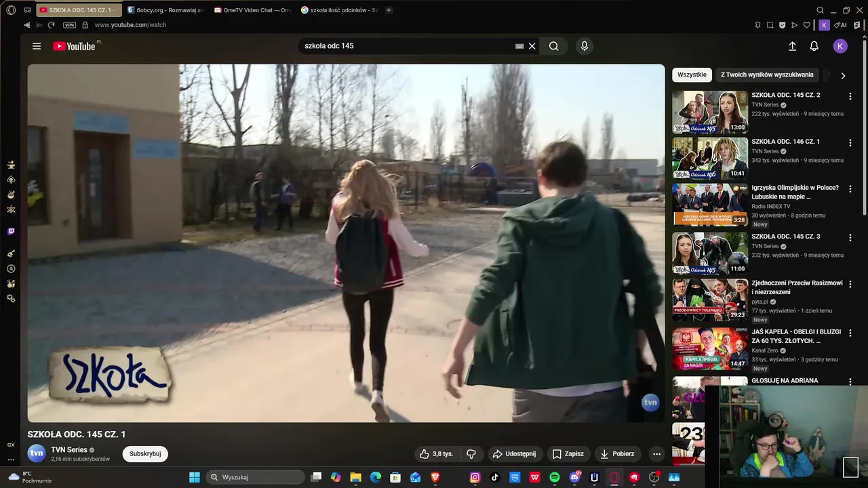Submit search with the magnifier button
This screenshot has height=488, width=868.
(554, 46)
